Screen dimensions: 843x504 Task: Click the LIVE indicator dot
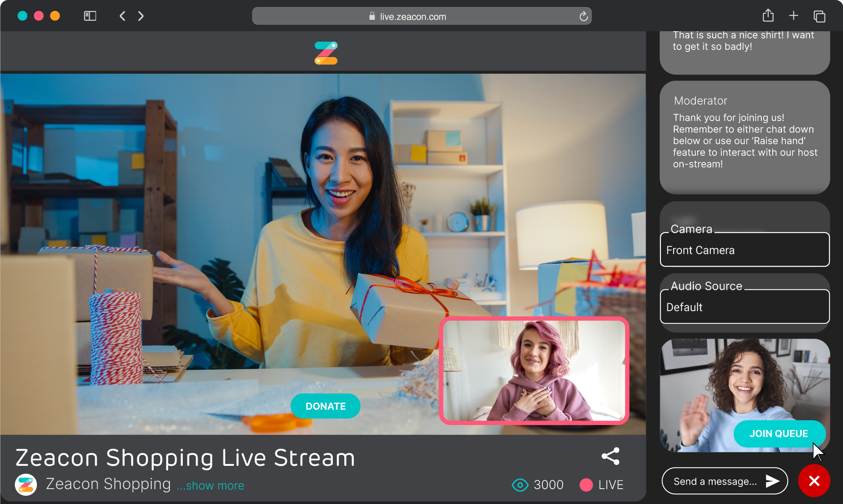pyautogui.click(x=585, y=485)
